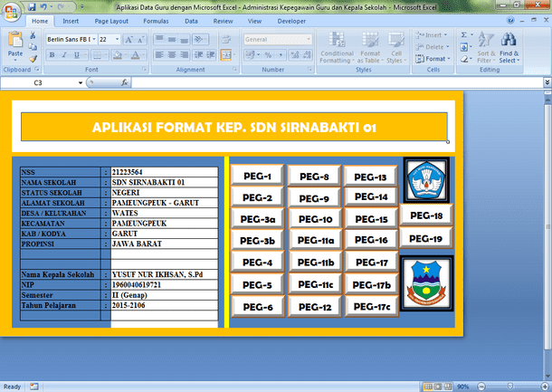Toggle underline formatting
Screen dimensions: 552x392
point(76,55)
